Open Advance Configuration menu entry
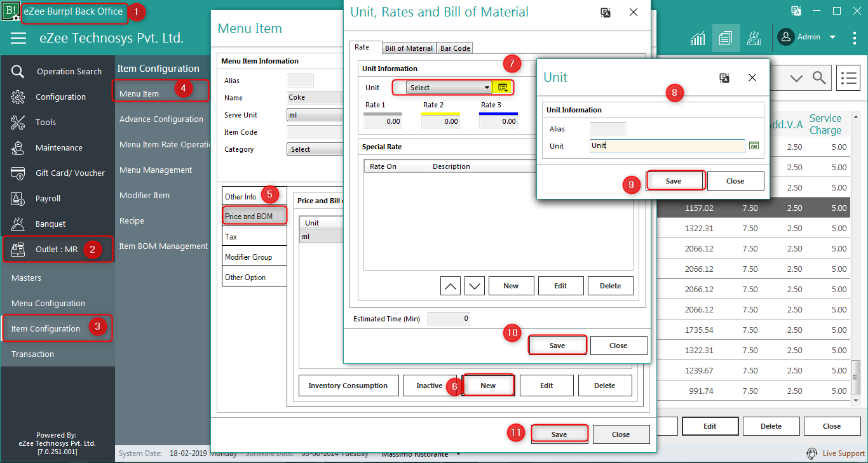This screenshot has width=868, height=463. click(x=161, y=119)
